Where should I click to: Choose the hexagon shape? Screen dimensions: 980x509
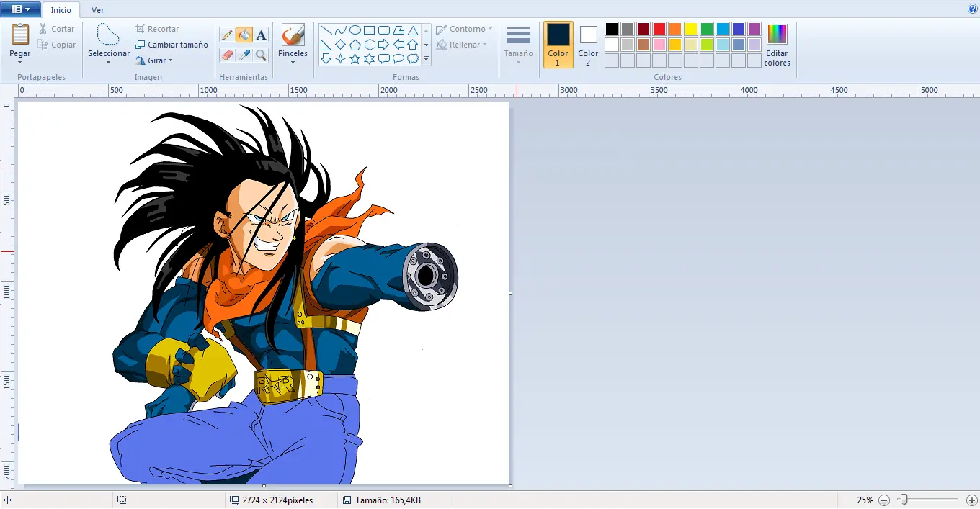point(369,45)
